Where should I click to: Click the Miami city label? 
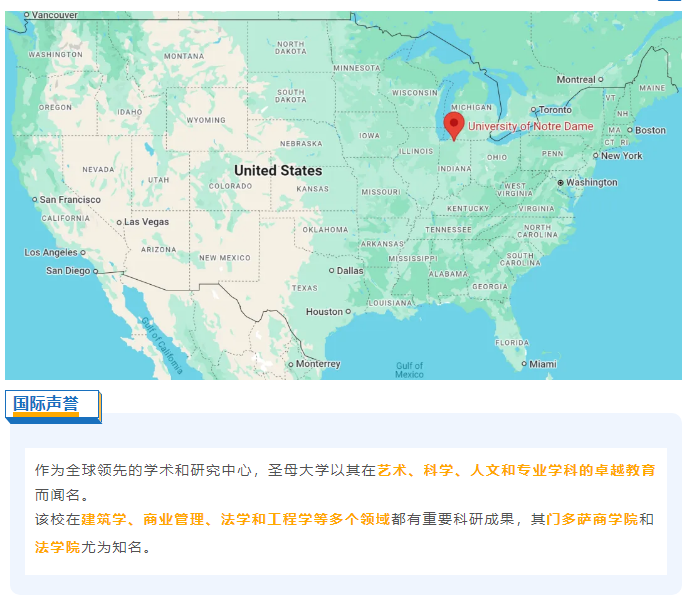click(x=543, y=364)
